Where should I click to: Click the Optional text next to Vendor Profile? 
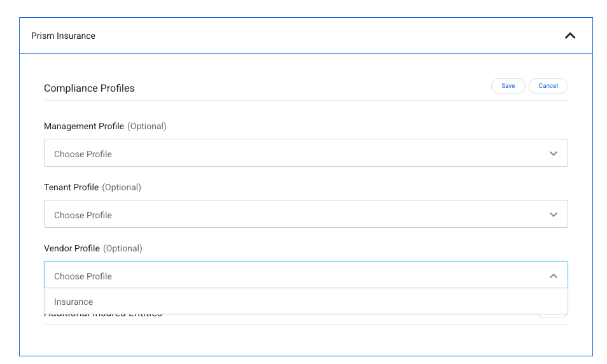123,248
